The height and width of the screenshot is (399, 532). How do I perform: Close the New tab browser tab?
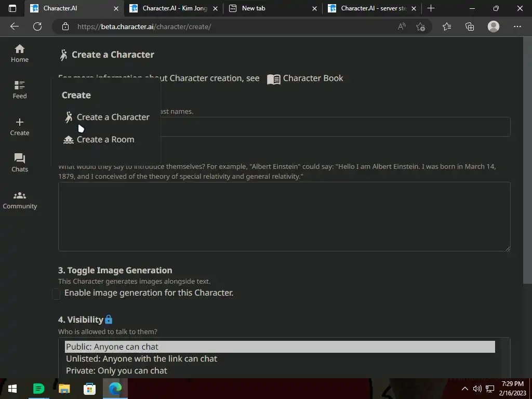point(314,8)
